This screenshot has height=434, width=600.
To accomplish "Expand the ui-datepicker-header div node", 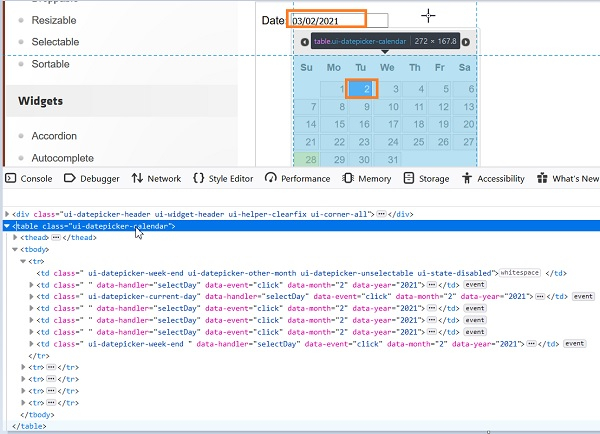I will point(7,214).
